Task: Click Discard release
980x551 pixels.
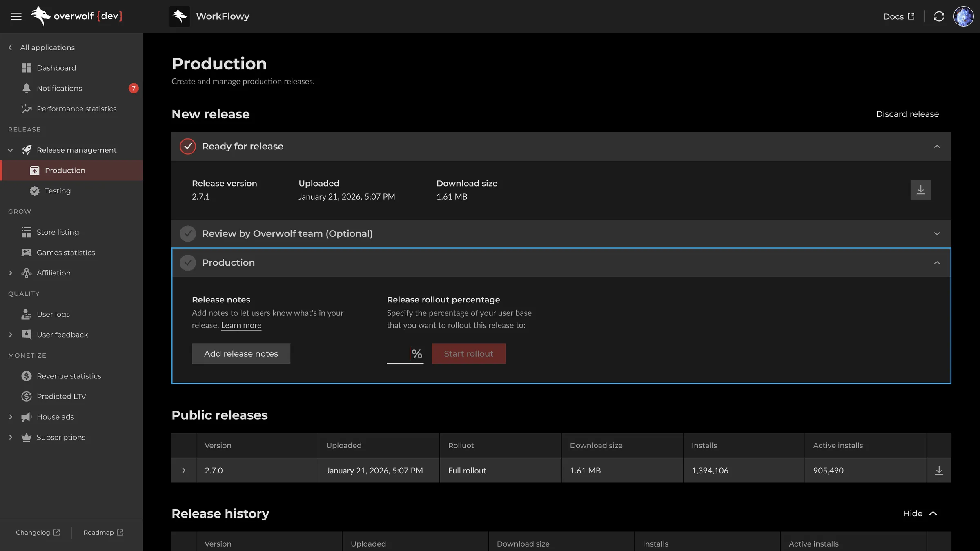Action: 907,114
